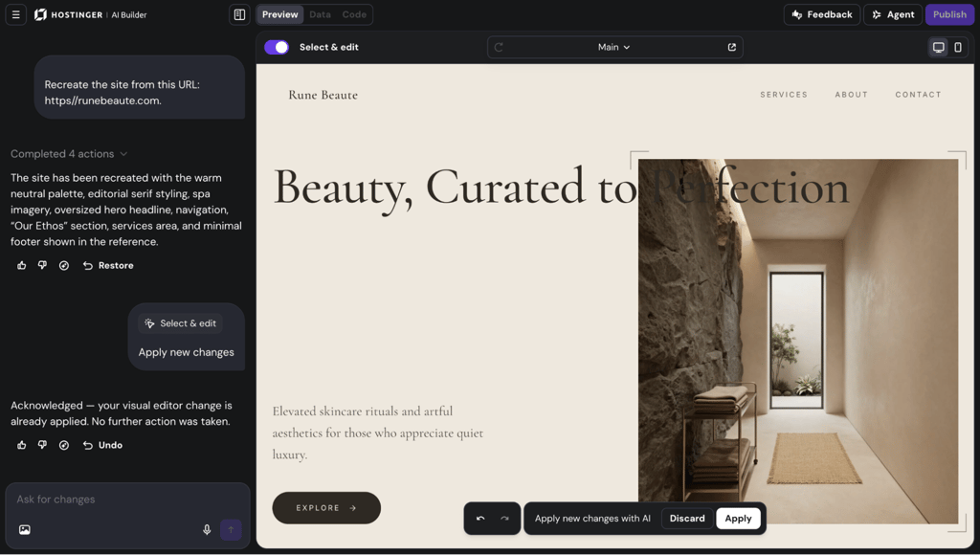
Task: Undo the last change in chat
Action: click(x=102, y=445)
